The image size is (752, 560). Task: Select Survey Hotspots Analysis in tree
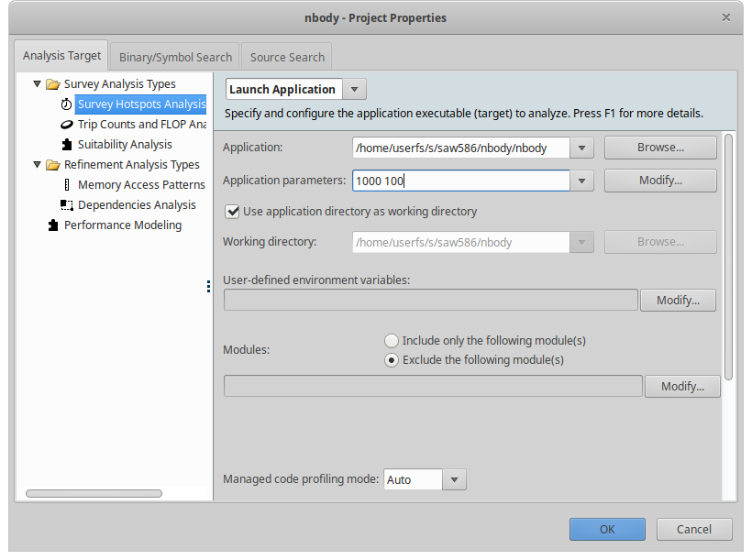[141, 104]
